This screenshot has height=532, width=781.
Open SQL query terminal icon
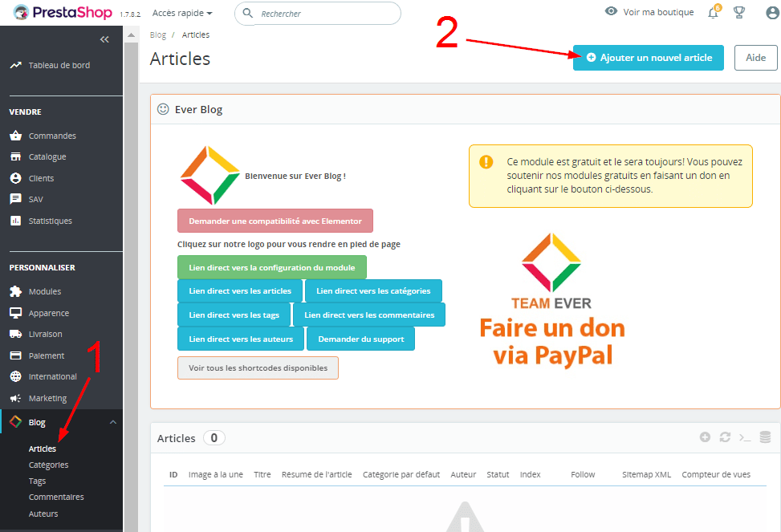tap(745, 437)
